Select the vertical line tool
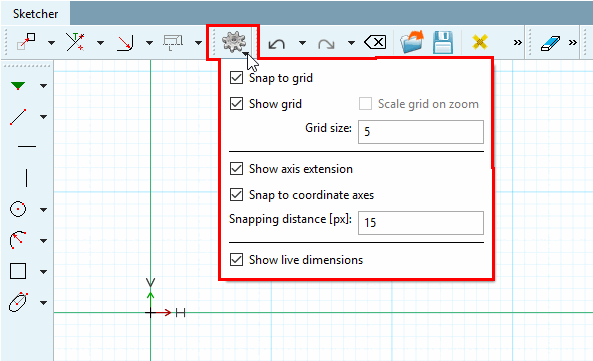 pyautogui.click(x=26, y=178)
